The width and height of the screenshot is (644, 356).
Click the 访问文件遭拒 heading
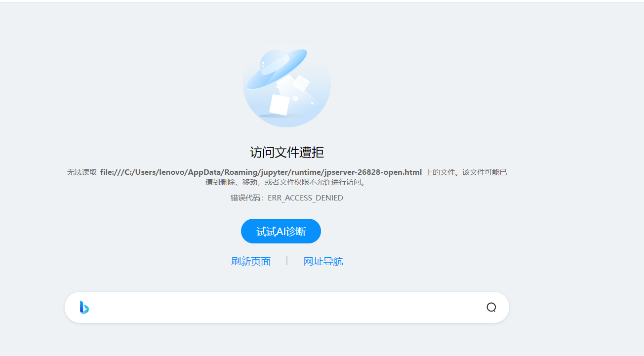[x=287, y=152]
